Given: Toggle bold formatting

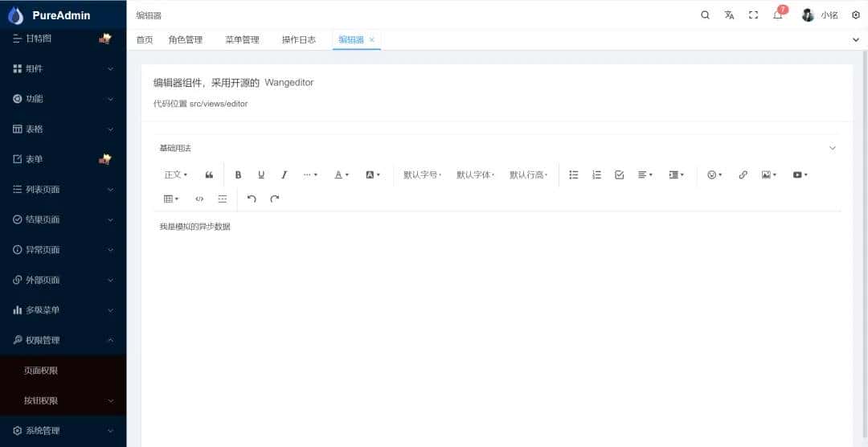Looking at the screenshot, I should pos(238,174).
